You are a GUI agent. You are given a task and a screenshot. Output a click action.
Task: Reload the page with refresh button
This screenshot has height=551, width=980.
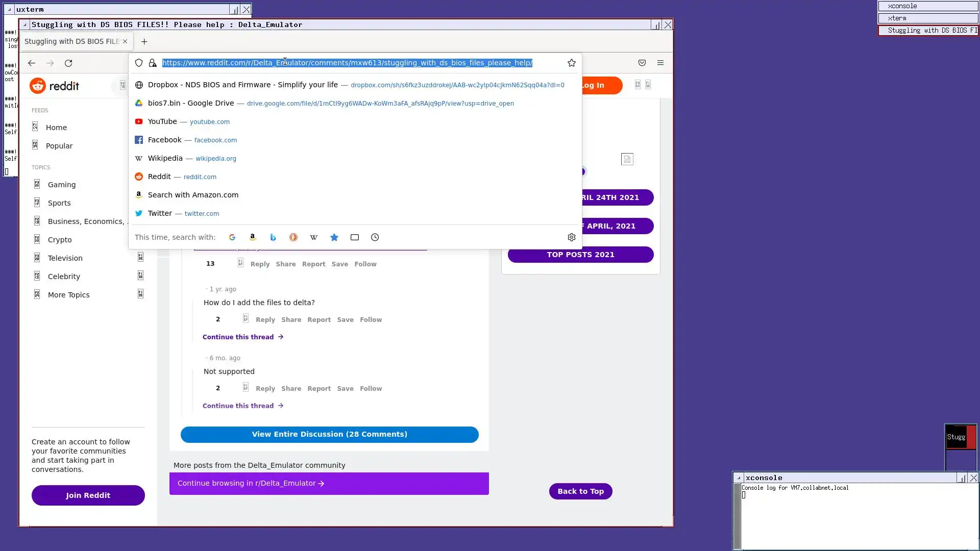[68, 63]
